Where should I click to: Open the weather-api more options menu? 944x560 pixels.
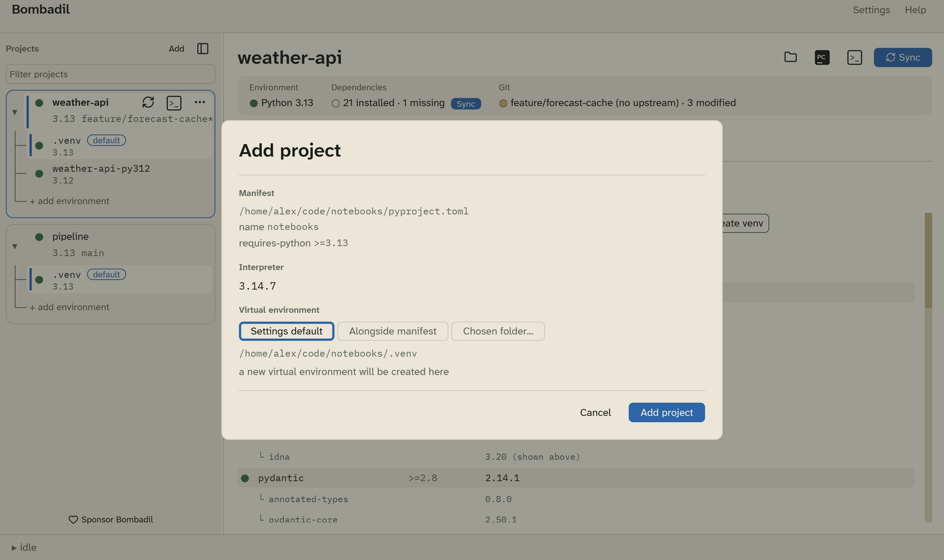click(x=200, y=103)
